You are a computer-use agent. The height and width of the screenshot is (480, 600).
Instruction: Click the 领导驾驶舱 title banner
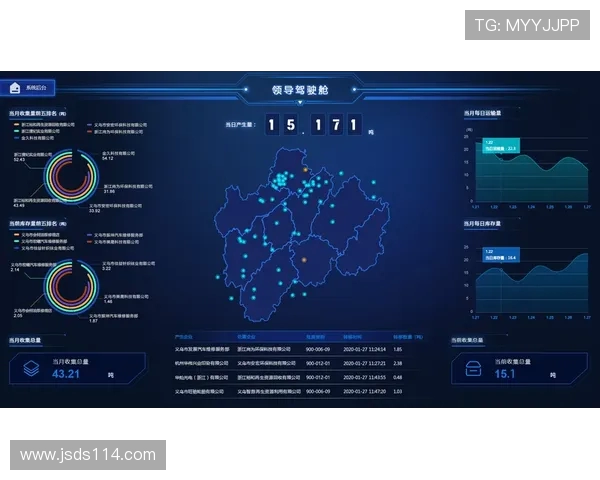click(300, 90)
